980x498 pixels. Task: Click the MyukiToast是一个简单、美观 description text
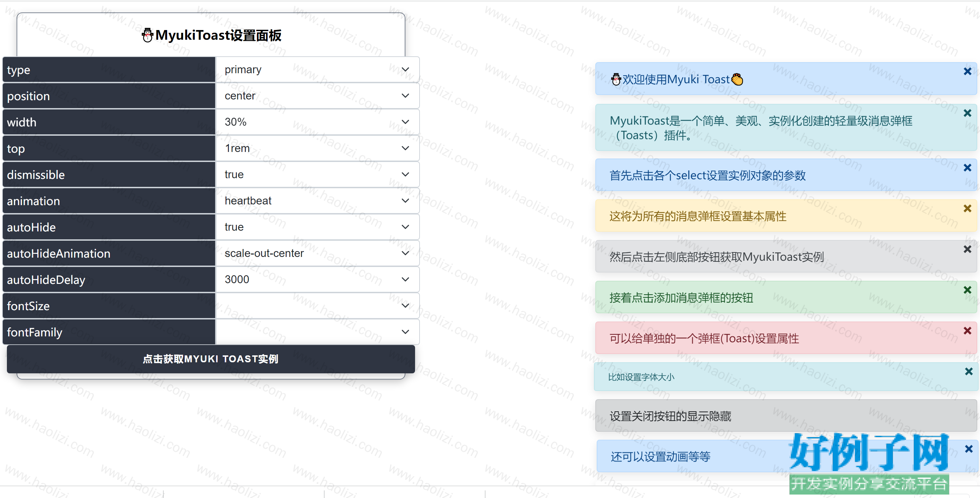(x=761, y=128)
